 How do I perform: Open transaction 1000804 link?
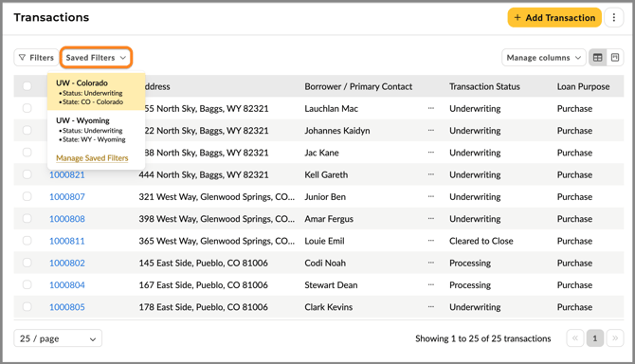tap(67, 285)
